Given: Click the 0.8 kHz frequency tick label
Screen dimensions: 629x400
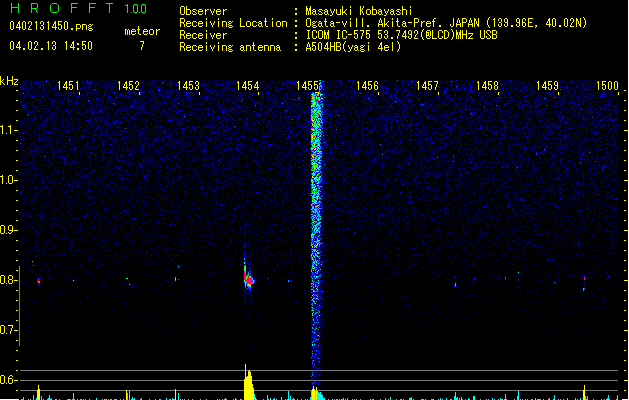Looking at the screenshot, I should (x=8, y=280).
